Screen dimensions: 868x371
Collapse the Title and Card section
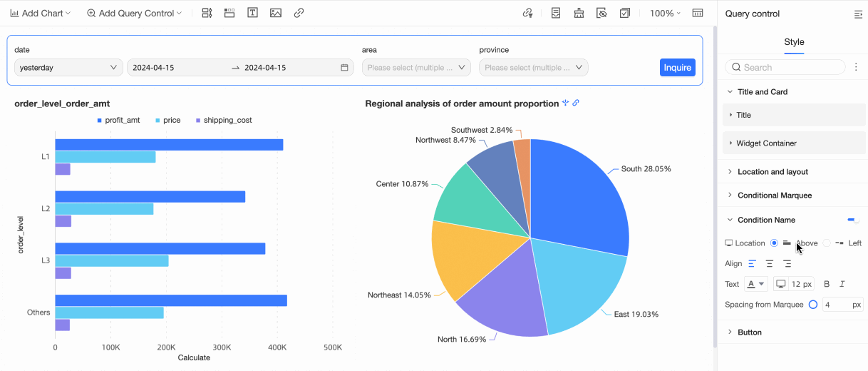coord(730,91)
